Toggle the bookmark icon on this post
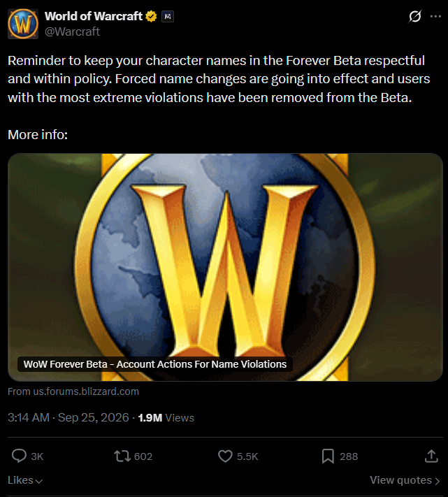Viewport: 448px width, 497px height. click(x=328, y=456)
